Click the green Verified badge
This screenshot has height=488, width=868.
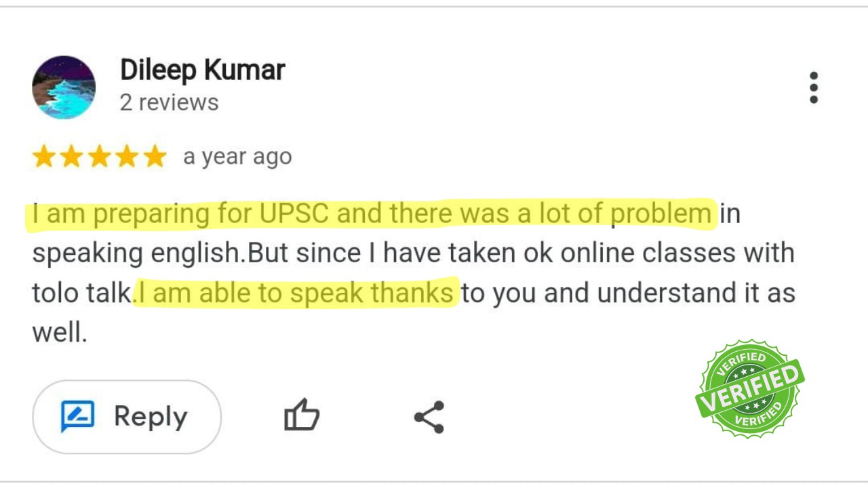click(749, 388)
